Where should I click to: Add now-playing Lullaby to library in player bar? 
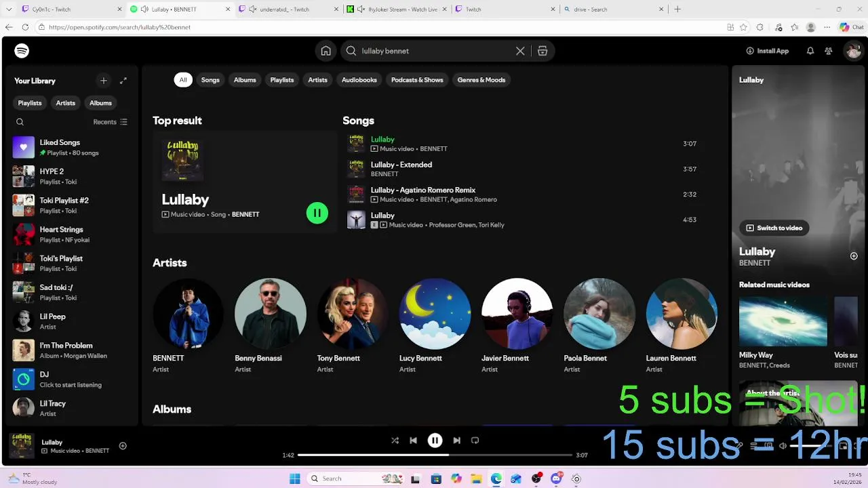(123, 446)
